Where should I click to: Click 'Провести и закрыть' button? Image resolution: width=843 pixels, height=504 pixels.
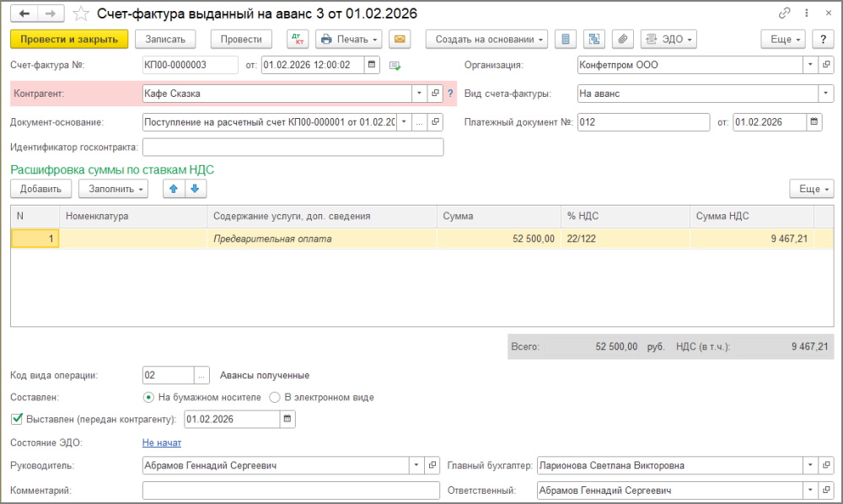(x=69, y=39)
